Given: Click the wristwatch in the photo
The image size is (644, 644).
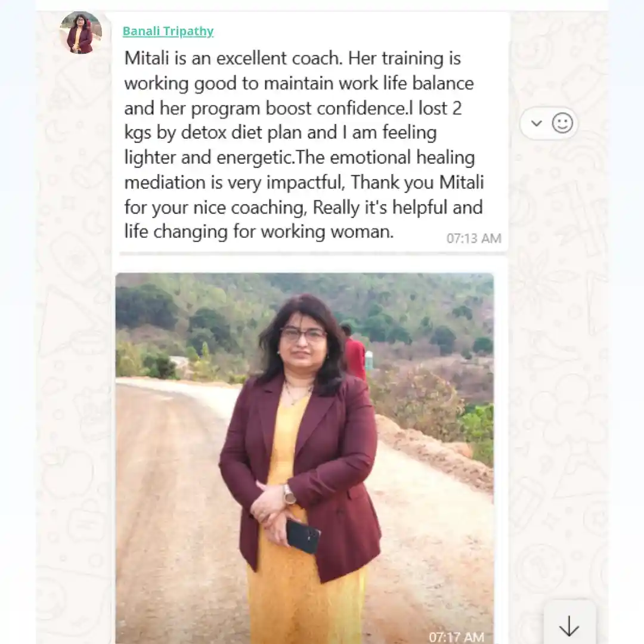Looking at the screenshot, I should tap(289, 493).
